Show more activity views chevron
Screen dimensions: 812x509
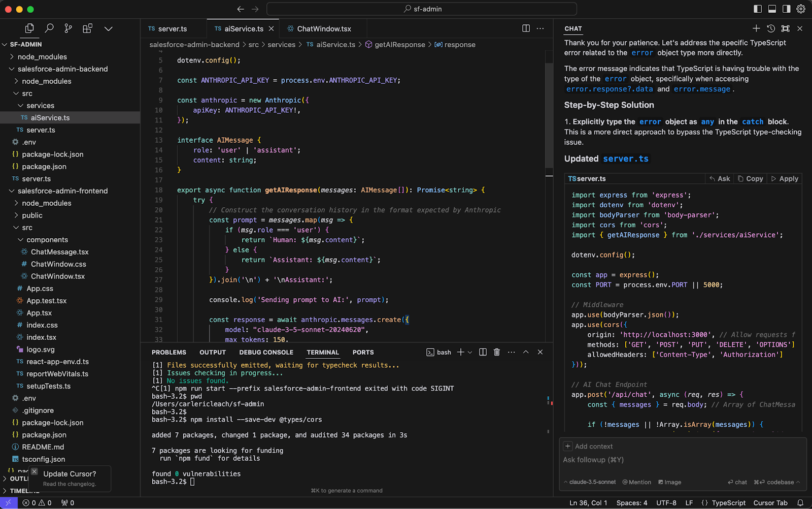108,29
